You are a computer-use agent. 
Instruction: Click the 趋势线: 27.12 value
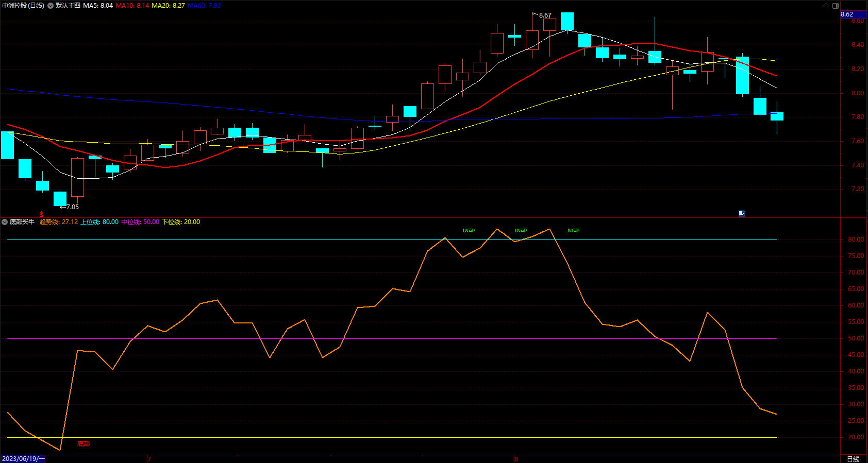(x=59, y=222)
